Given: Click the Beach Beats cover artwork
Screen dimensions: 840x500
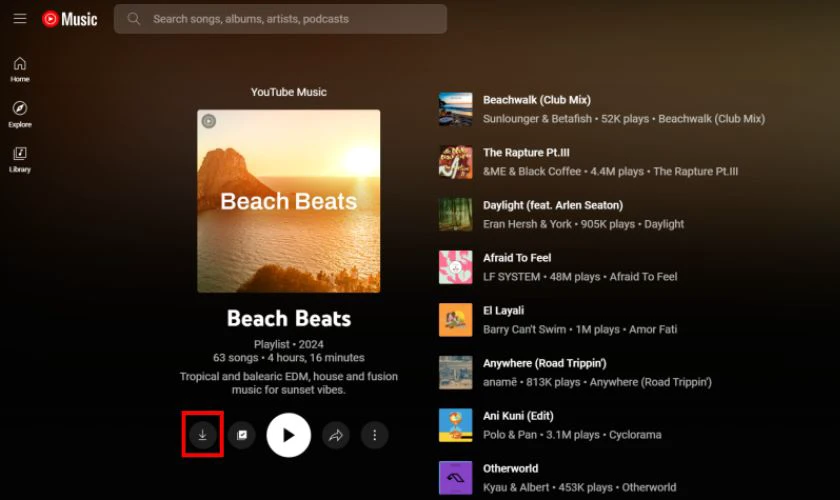Looking at the screenshot, I should pyautogui.click(x=289, y=201).
